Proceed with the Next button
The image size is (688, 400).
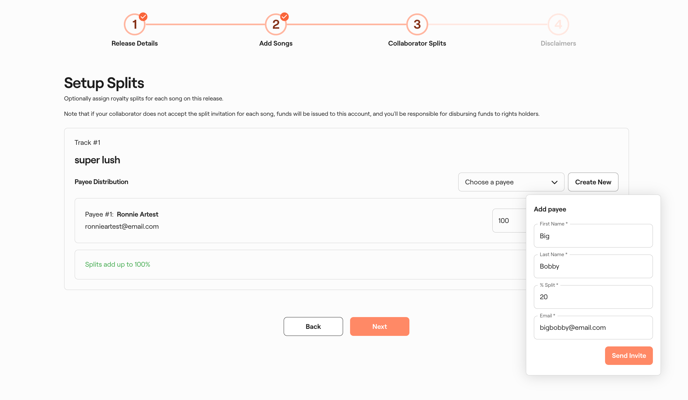click(380, 327)
